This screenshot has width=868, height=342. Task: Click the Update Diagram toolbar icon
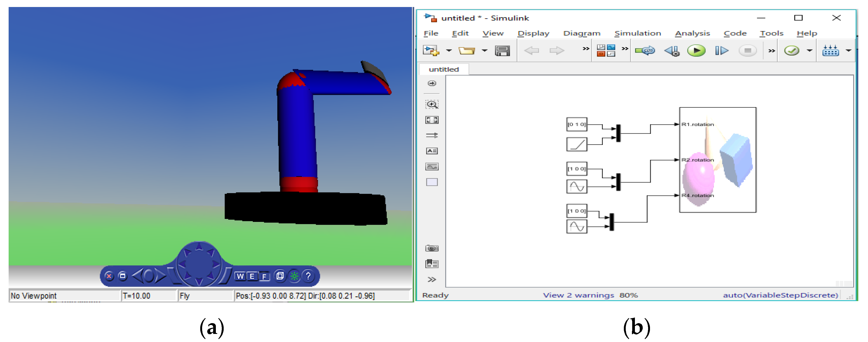[645, 51]
